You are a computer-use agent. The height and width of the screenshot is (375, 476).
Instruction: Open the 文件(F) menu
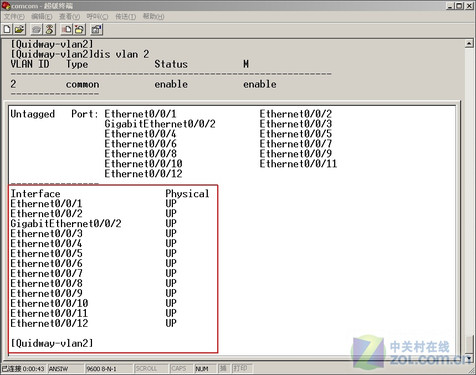14,16
